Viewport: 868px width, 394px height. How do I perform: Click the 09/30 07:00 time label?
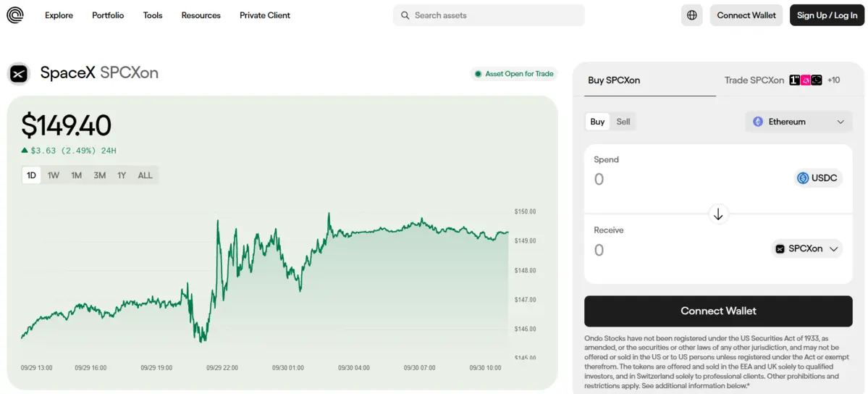419,367
